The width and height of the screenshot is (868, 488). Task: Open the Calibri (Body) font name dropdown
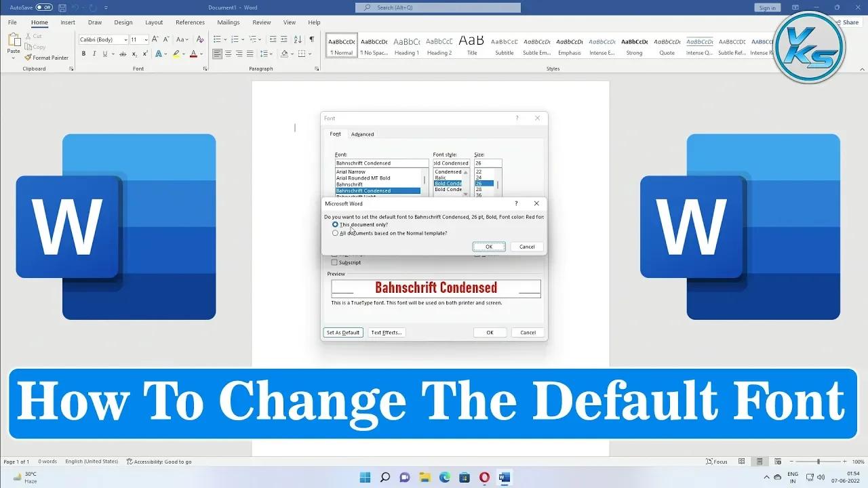click(x=125, y=39)
